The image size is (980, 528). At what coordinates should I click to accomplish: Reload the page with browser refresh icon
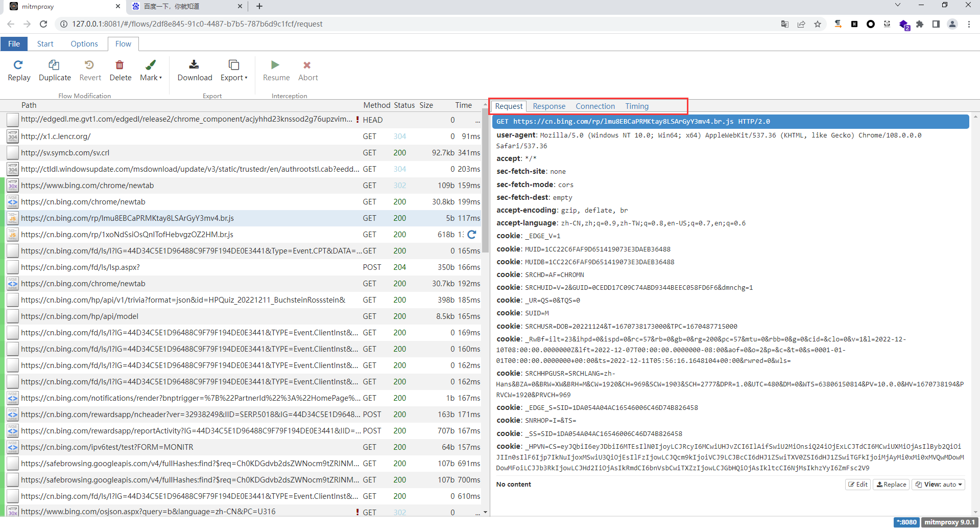click(x=43, y=24)
